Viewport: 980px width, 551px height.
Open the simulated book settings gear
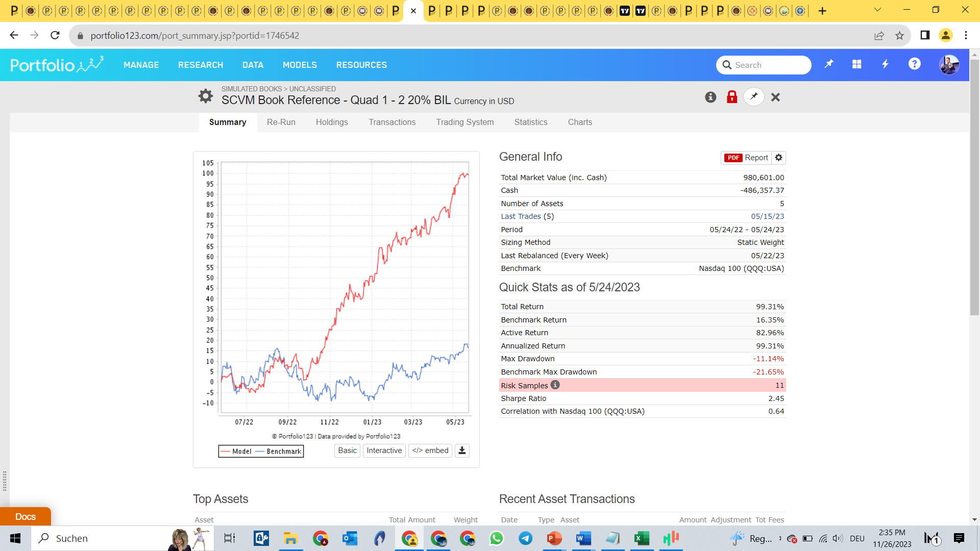(x=205, y=96)
